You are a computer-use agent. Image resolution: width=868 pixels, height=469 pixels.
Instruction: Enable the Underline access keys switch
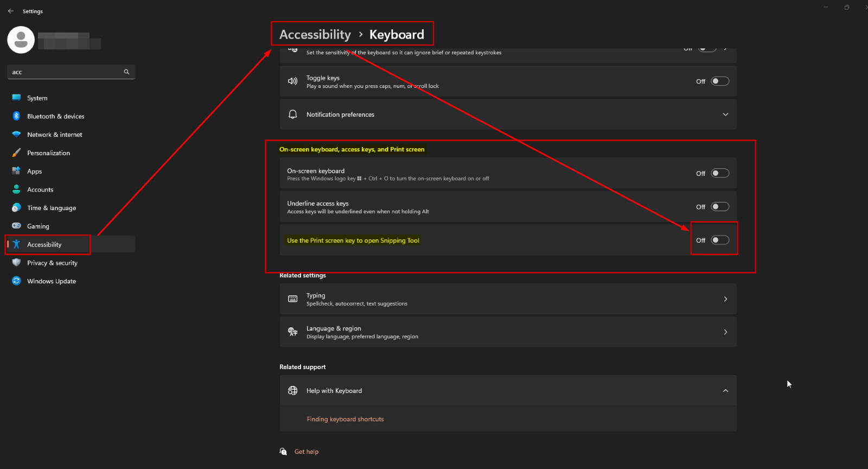pyautogui.click(x=720, y=207)
